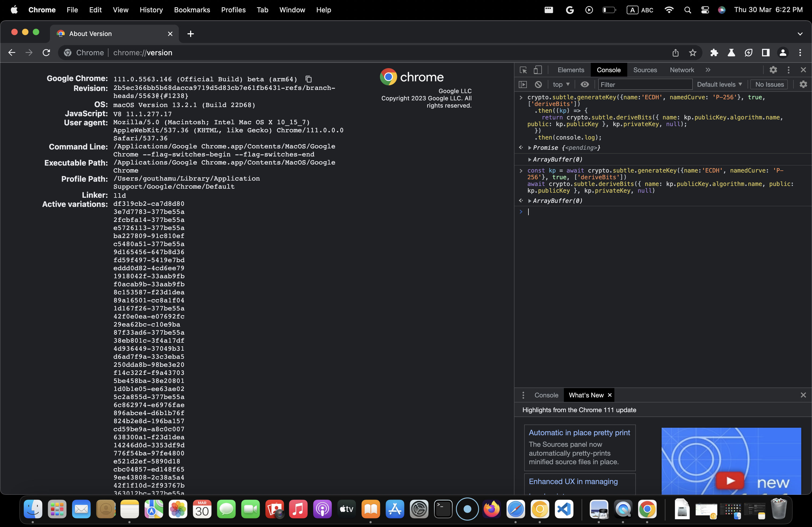
Task: Click the forward navigation arrow
Action: pos(29,53)
